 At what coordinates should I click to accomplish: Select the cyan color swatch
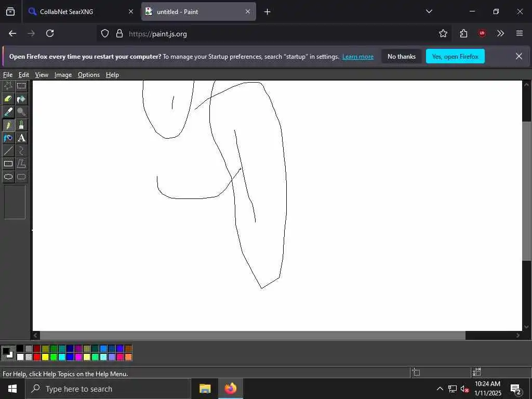coord(62,356)
